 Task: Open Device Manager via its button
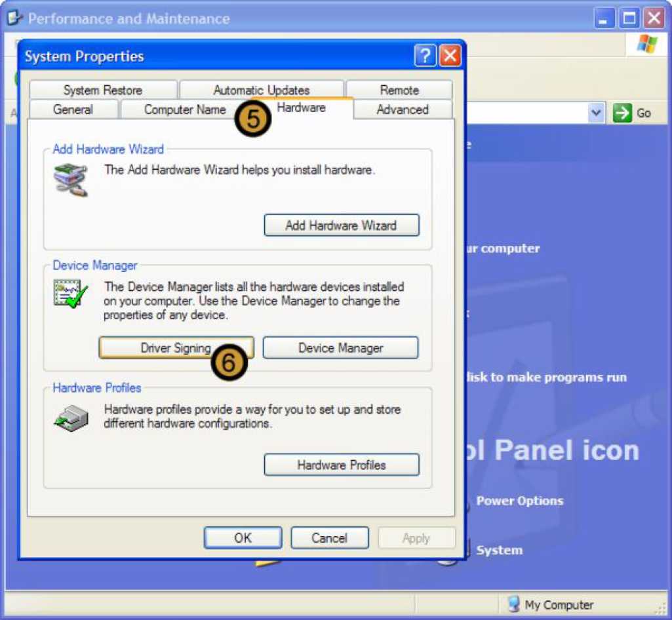[x=341, y=347]
